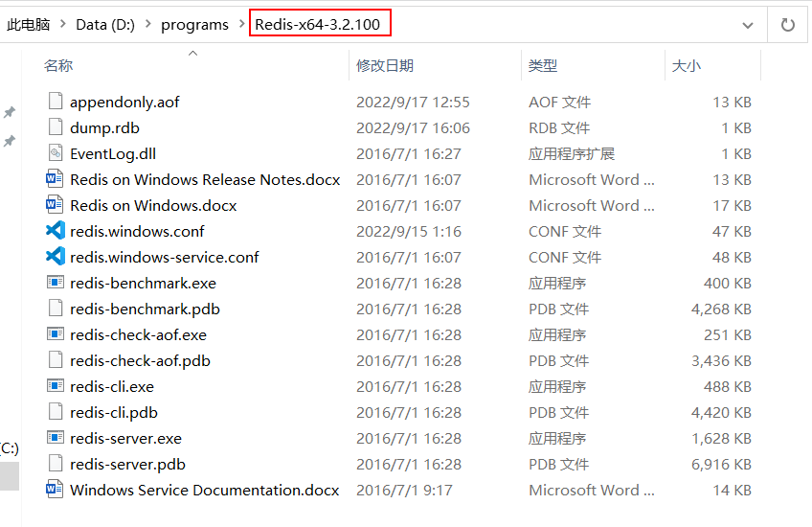Click the redis-server.exe application icon

pyautogui.click(x=56, y=438)
